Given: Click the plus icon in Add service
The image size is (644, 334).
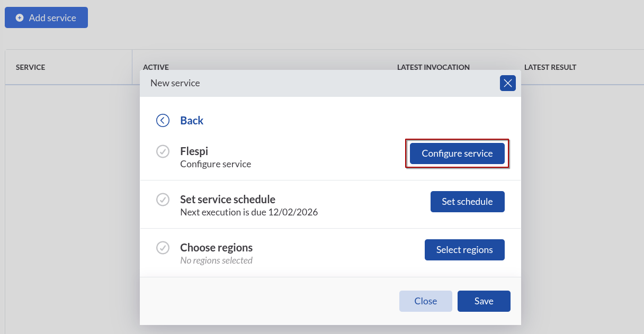Looking at the screenshot, I should [x=20, y=18].
